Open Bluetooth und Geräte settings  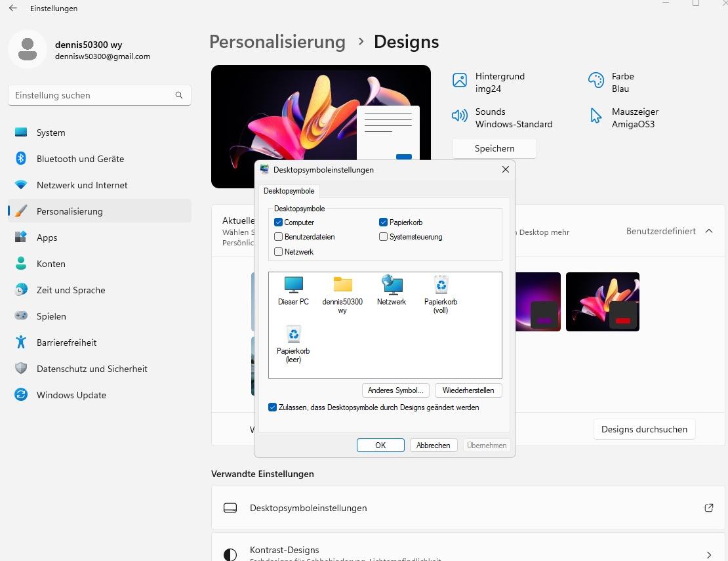coord(100,159)
